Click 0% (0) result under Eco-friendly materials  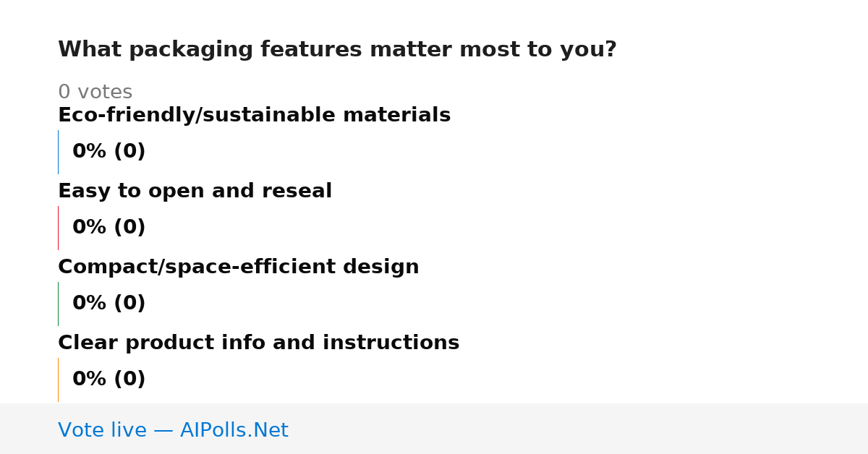pos(109,152)
